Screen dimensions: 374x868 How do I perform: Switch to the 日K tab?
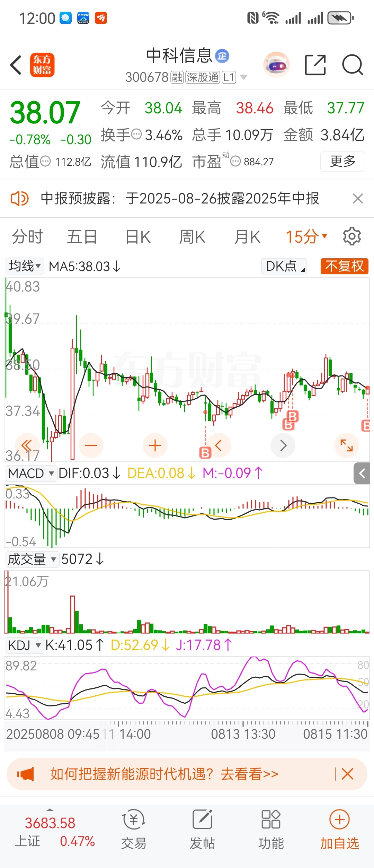(x=138, y=237)
